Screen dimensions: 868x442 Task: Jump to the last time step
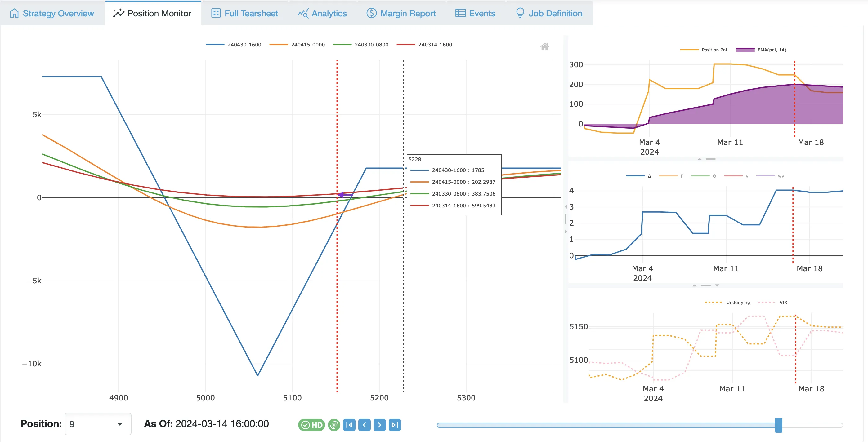395,425
